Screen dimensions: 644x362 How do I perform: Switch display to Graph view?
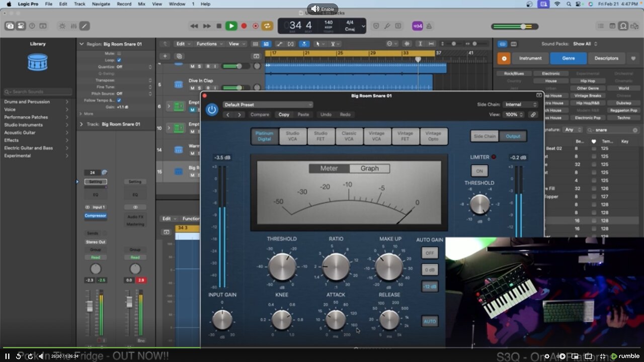369,168
